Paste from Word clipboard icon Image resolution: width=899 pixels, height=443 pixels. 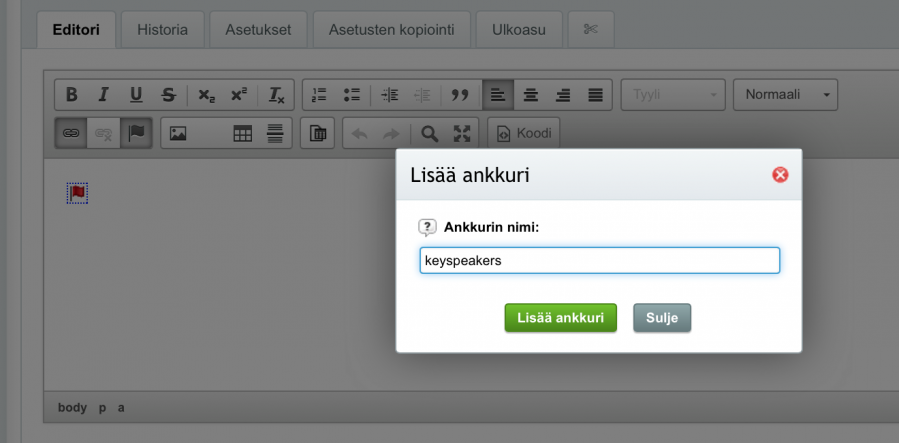pyautogui.click(x=318, y=133)
